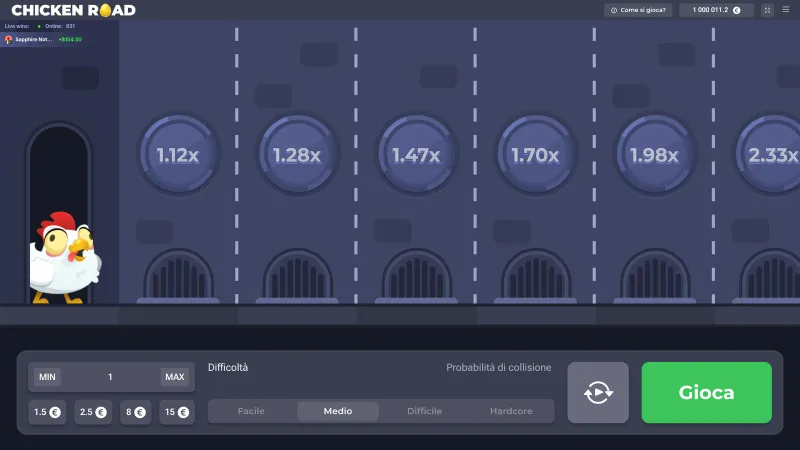The image size is (800, 450).
Task: Click the Live wins label
Action: (x=17, y=26)
